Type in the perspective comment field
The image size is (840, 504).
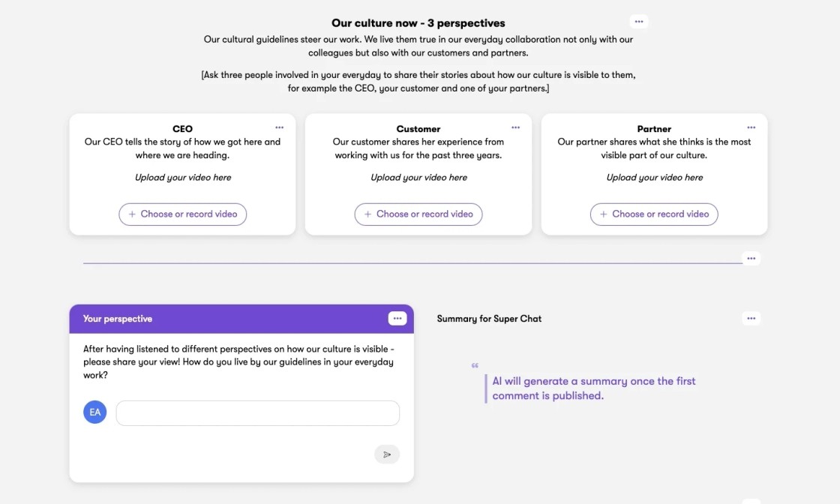point(257,413)
